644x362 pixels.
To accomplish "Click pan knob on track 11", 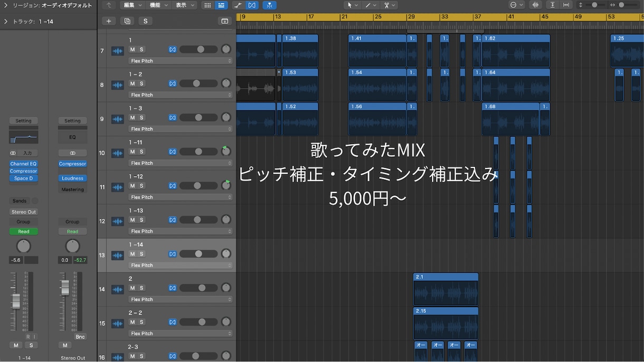I will point(226,186).
